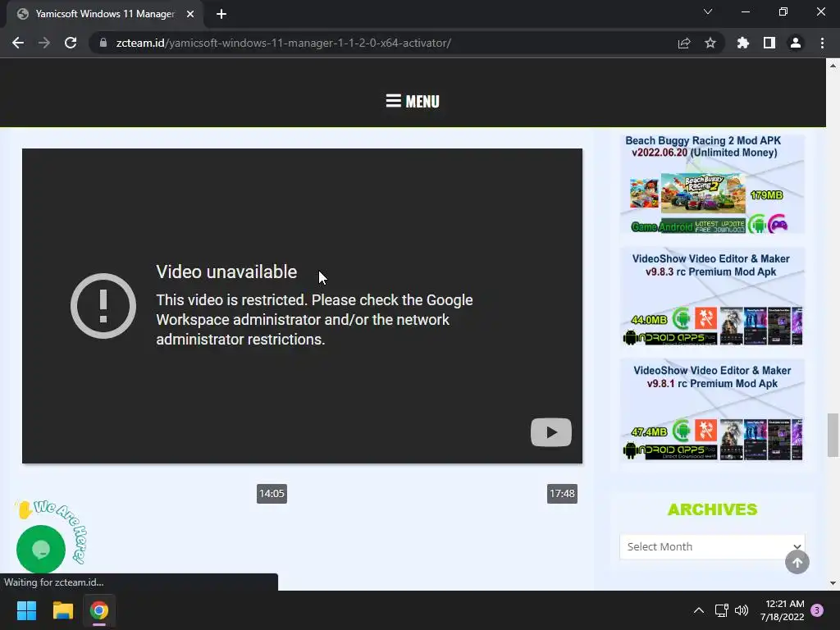Image resolution: width=840 pixels, height=630 pixels.
Task: Open a new browser tab
Action: point(221,14)
